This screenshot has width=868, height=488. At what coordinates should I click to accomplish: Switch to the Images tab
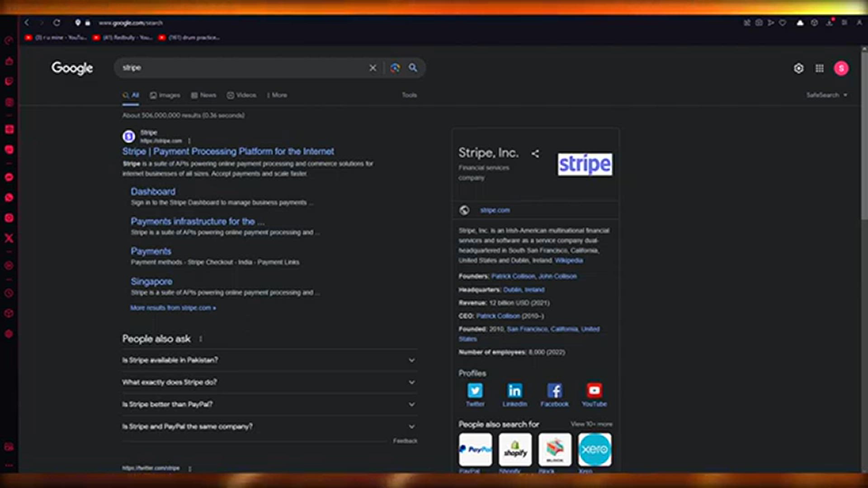click(x=165, y=95)
